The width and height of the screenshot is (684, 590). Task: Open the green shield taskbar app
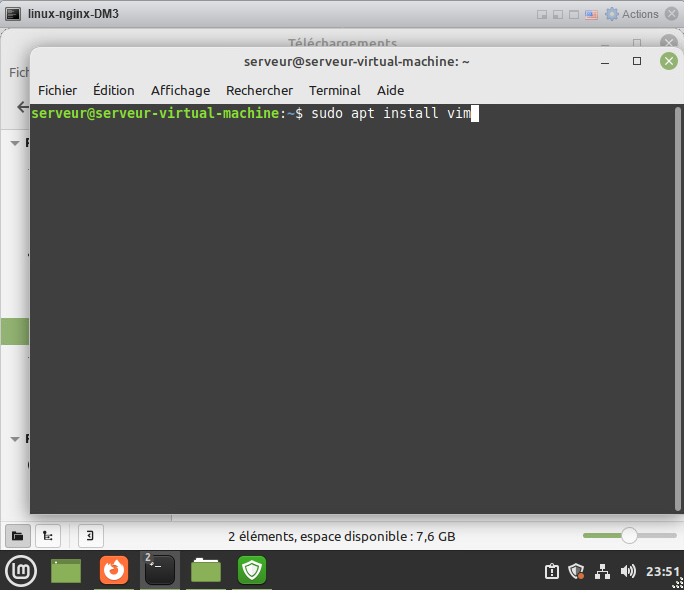251,570
